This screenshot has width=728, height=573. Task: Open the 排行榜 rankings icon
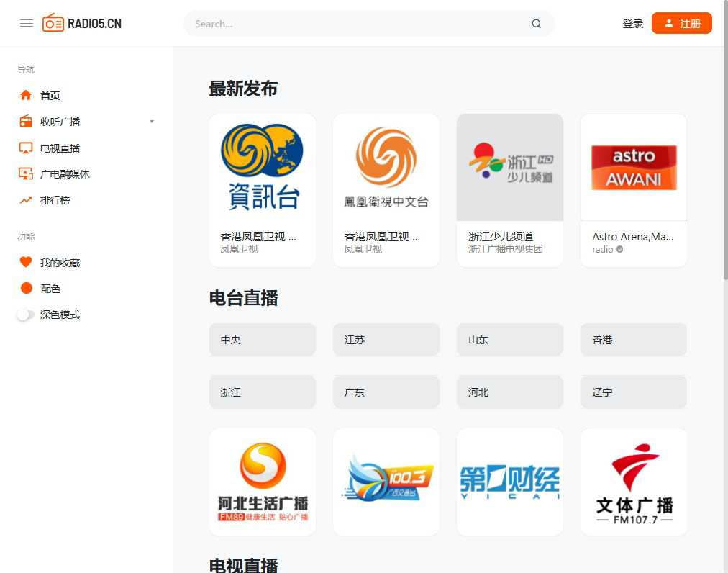point(27,200)
